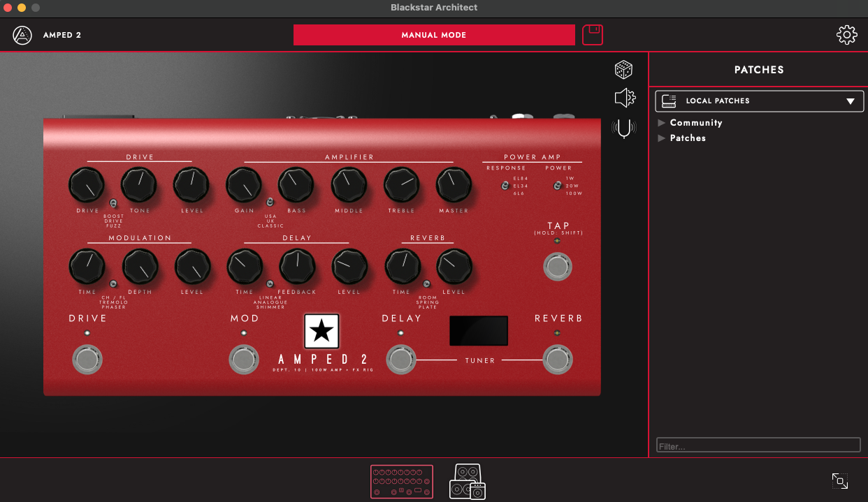The height and width of the screenshot is (502, 868).
Task: Click the Reverb TIME knob
Action: click(x=402, y=267)
